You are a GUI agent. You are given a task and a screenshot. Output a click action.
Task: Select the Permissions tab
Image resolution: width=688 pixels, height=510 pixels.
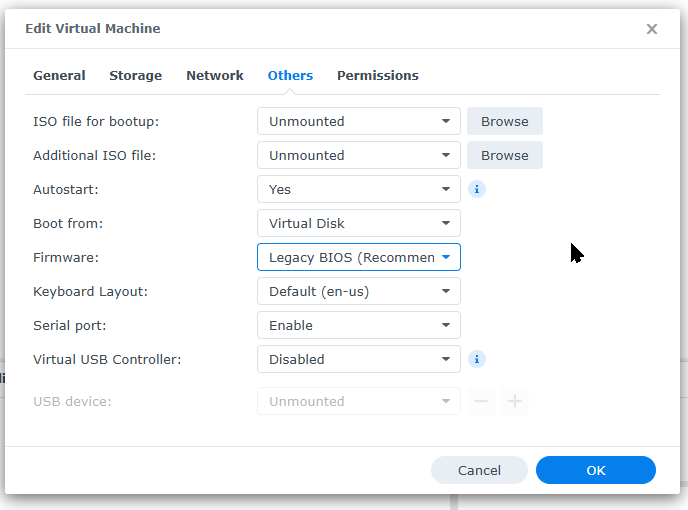pos(377,76)
